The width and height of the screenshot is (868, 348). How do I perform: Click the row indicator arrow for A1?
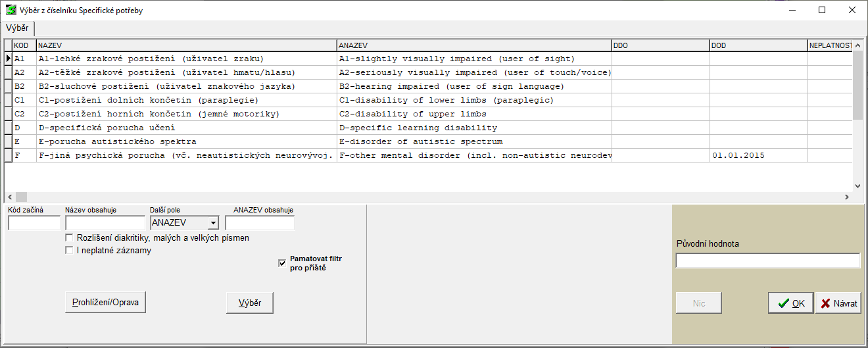(x=9, y=59)
